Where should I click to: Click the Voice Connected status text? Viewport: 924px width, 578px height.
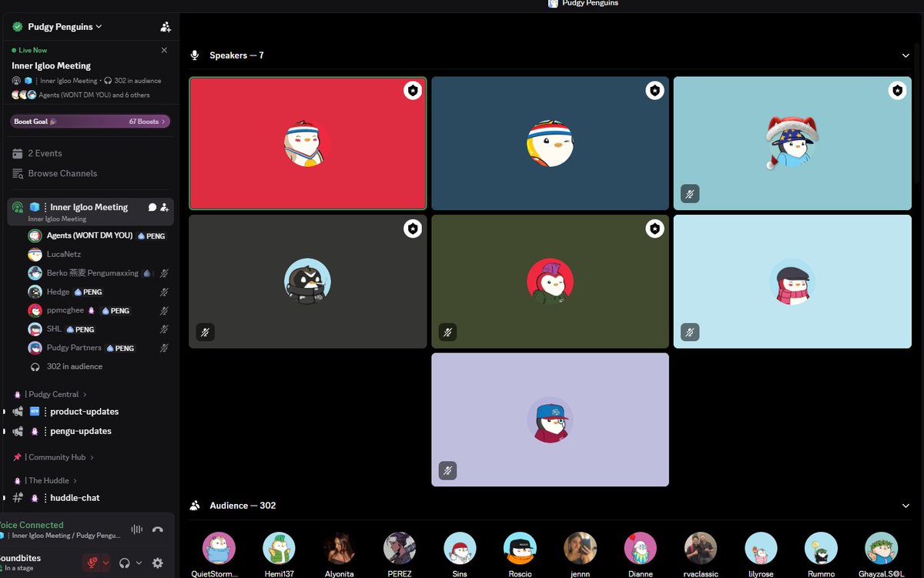click(31, 525)
